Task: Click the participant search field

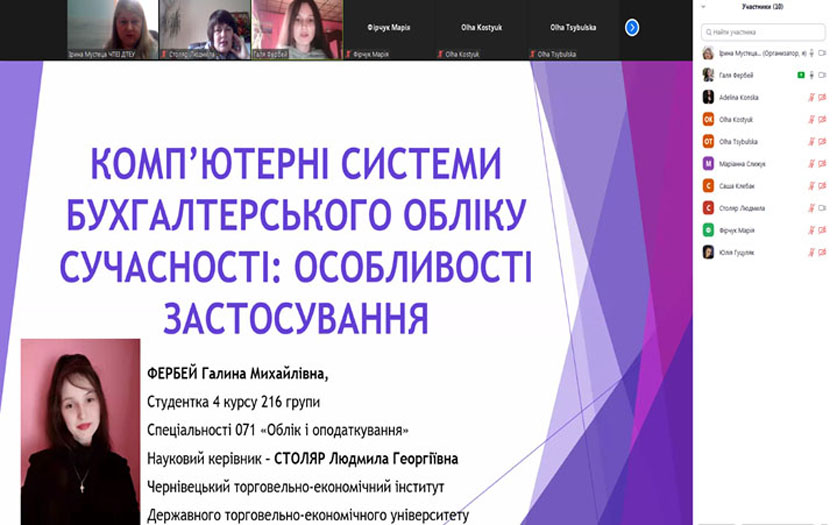Action: (763, 32)
